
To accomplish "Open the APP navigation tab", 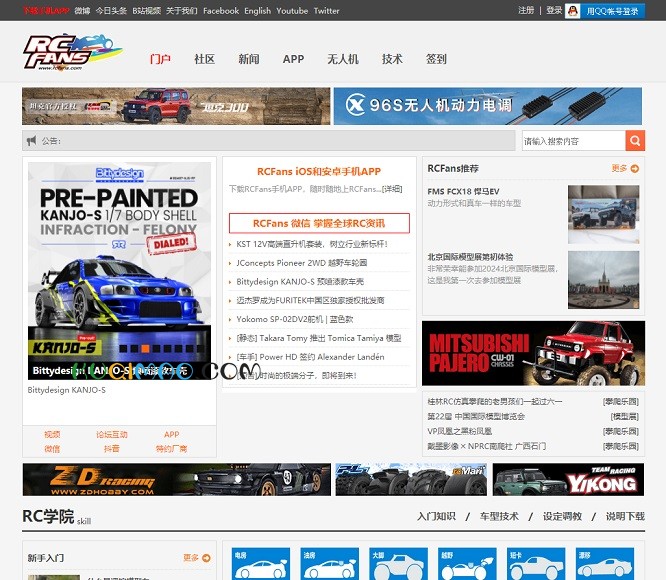I will click(293, 59).
